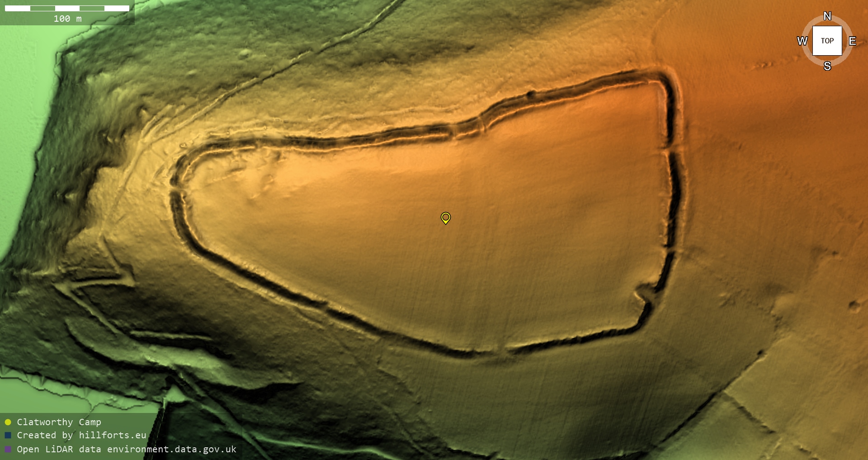The image size is (868, 460).
Task: Select the yellow location pin marker
Action: coord(445,218)
